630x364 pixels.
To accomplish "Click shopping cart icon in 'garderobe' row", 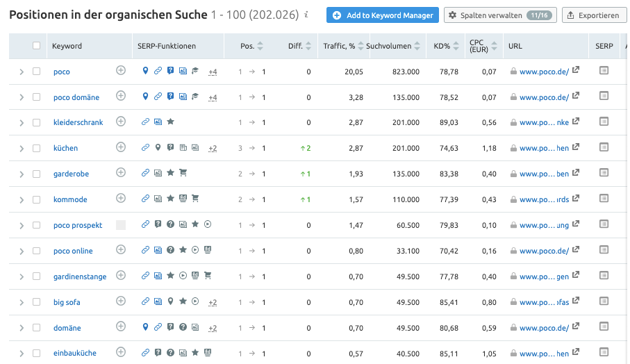I will [183, 173].
